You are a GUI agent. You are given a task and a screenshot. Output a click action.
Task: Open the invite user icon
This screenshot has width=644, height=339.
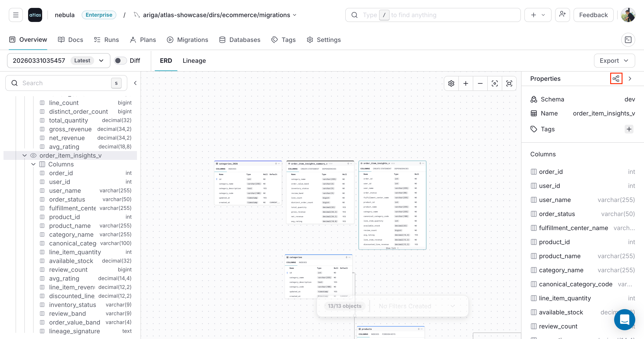pyautogui.click(x=563, y=15)
